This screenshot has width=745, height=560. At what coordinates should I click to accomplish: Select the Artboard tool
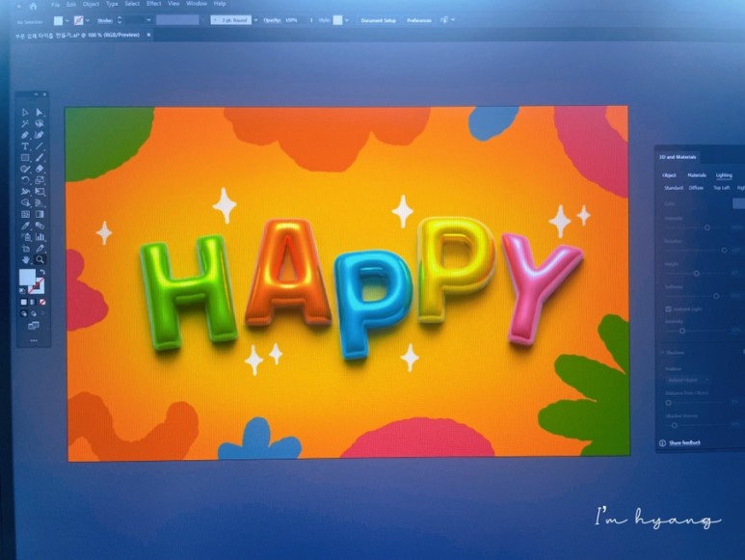click(x=25, y=249)
